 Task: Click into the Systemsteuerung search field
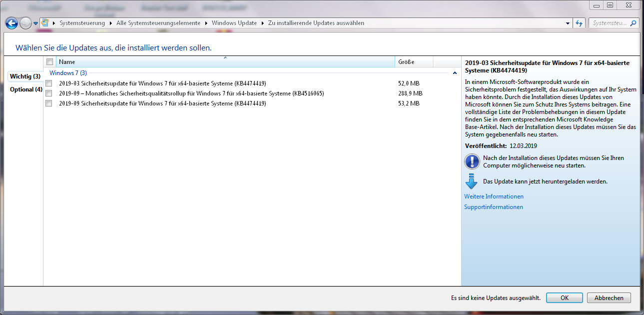tap(609, 23)
